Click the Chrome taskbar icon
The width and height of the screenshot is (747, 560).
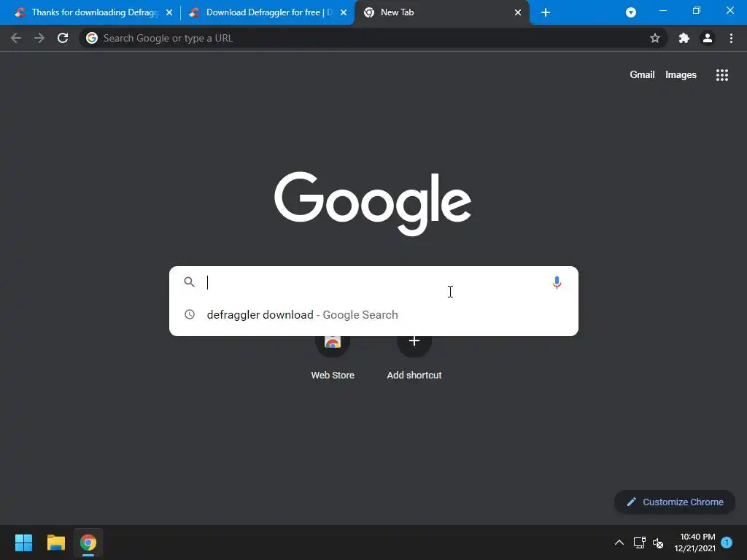coord(88,542)
